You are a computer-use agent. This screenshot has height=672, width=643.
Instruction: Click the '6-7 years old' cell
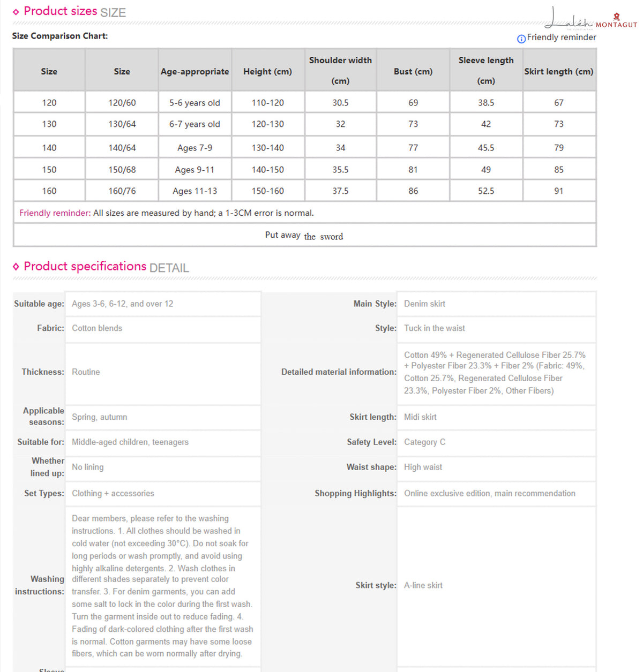click(195, 124)
